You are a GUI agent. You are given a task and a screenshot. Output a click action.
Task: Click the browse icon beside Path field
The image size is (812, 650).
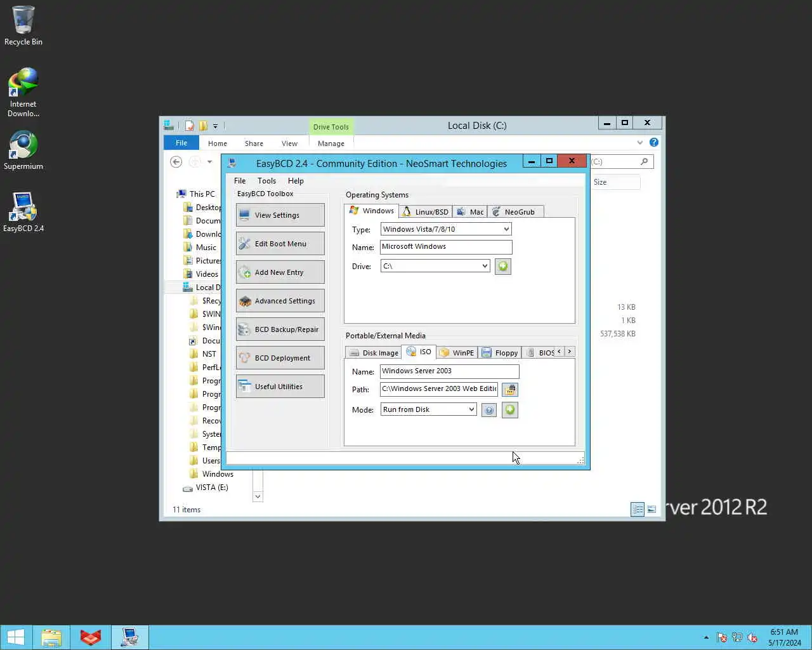(510, 389)
